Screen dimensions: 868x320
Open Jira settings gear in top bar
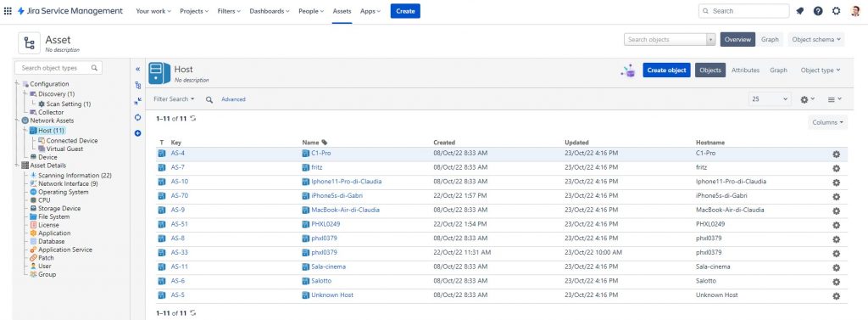coord(836,11)
